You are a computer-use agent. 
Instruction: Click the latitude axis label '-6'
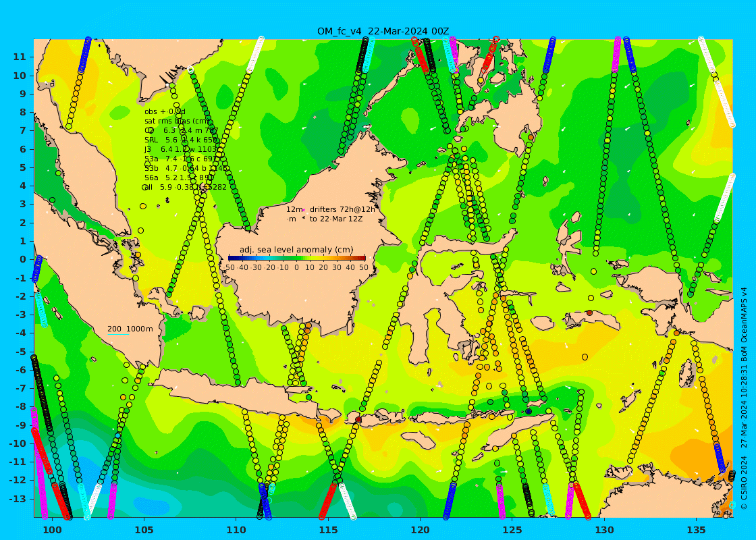pyautogui.click(x=21, y=370)
